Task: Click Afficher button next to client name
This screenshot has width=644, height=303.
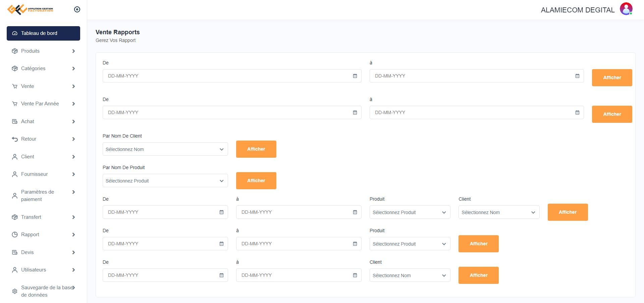Action: (256, 149)
